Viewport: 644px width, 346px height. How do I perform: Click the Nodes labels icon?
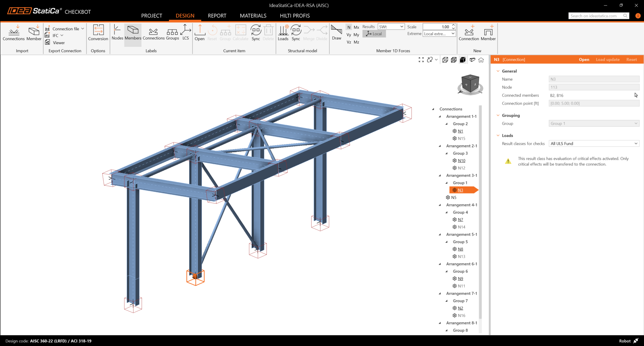(117, 33)
